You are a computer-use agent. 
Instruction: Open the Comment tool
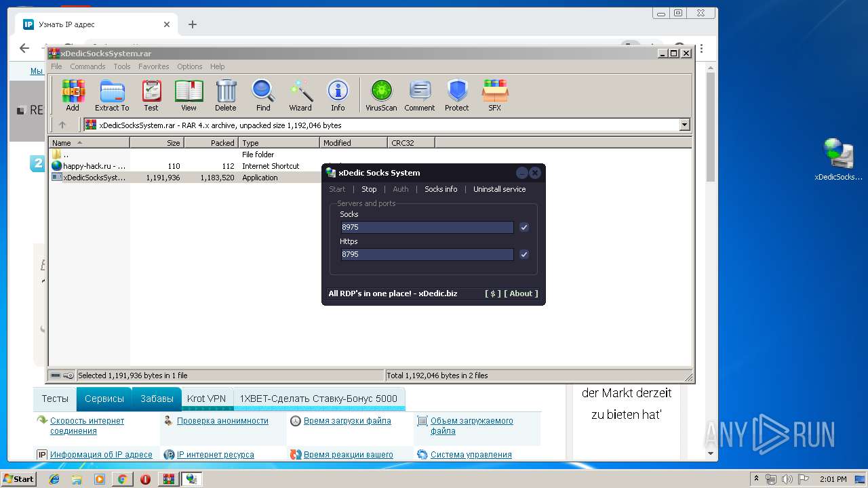[420, 95]
